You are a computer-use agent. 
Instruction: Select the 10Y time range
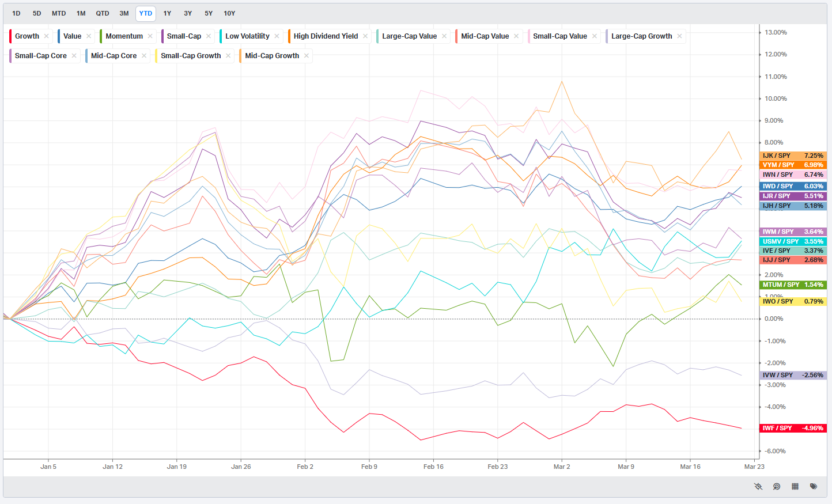[229, 13]
